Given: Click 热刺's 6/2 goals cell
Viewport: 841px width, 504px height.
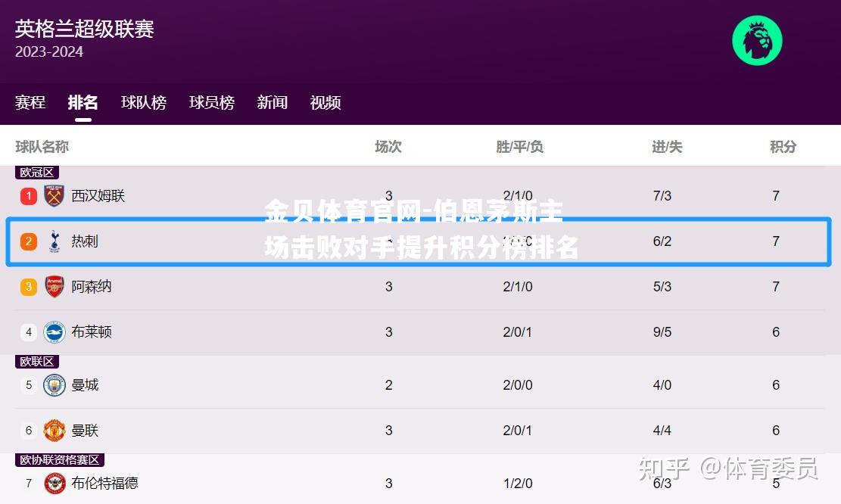Looking at the screenshot, I should click(x=662, y=241).
